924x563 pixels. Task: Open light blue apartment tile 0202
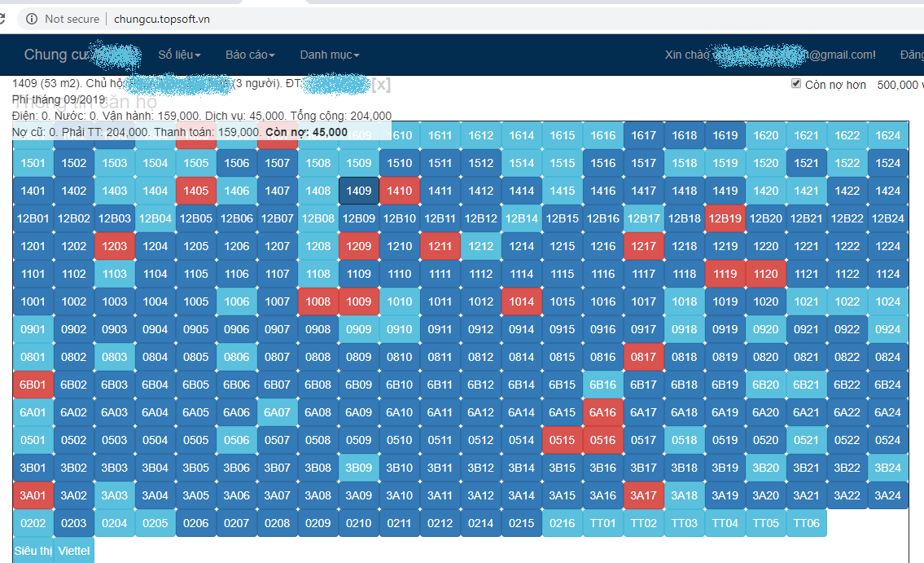pos(33,524)
